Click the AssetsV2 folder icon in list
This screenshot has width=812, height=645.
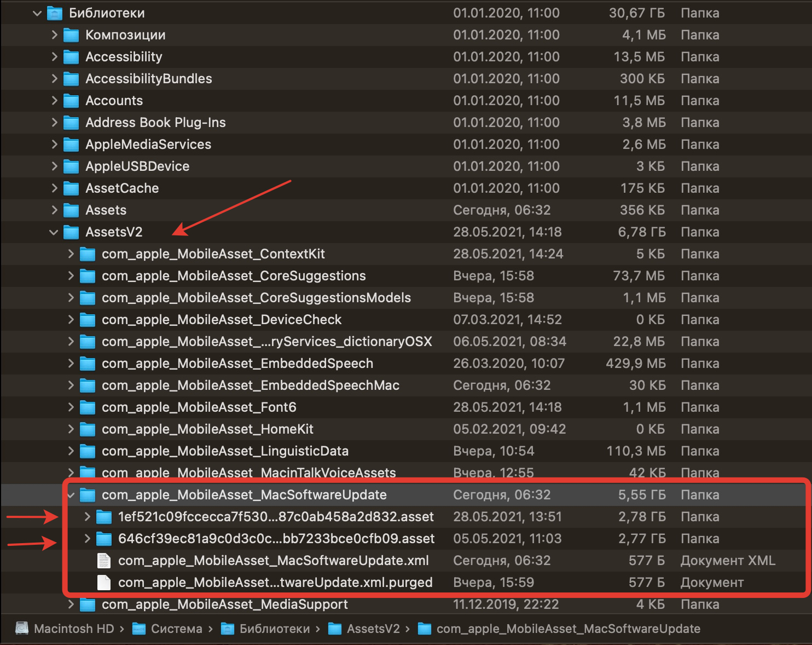click(71, 232)
